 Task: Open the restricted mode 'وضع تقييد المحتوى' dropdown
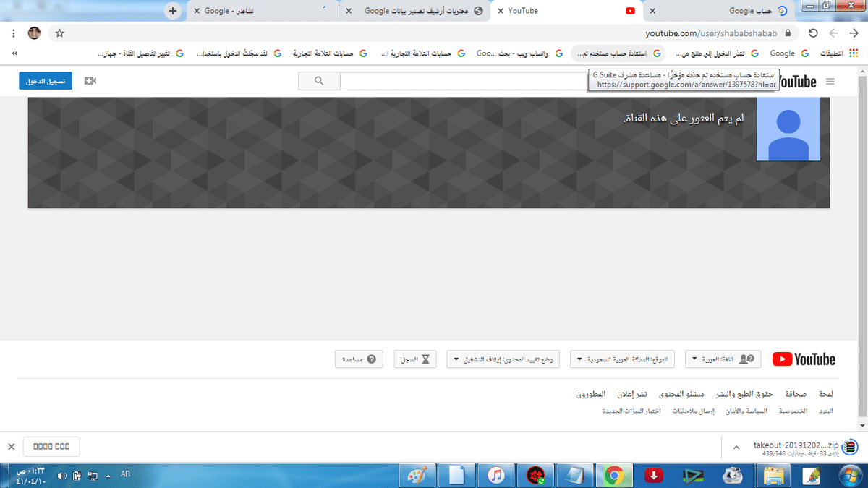pos(505,359)
